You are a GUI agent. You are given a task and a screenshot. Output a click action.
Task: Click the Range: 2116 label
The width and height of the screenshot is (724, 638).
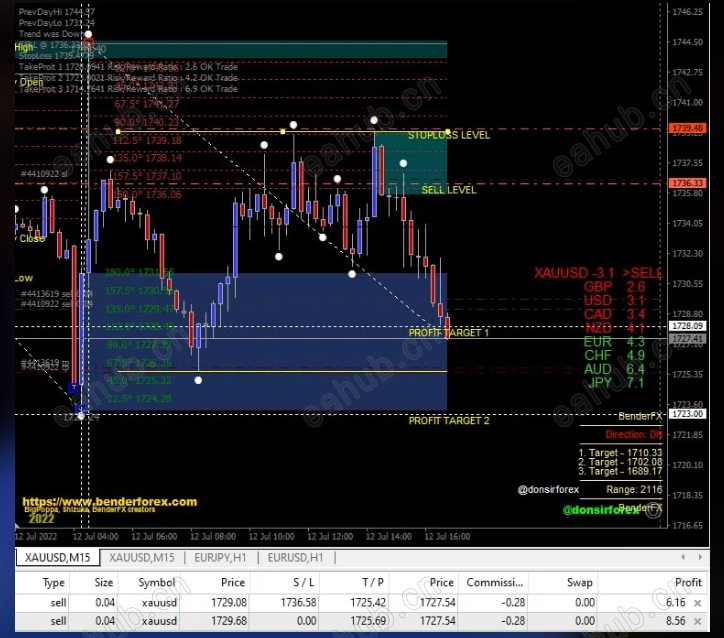coord(634,489)
